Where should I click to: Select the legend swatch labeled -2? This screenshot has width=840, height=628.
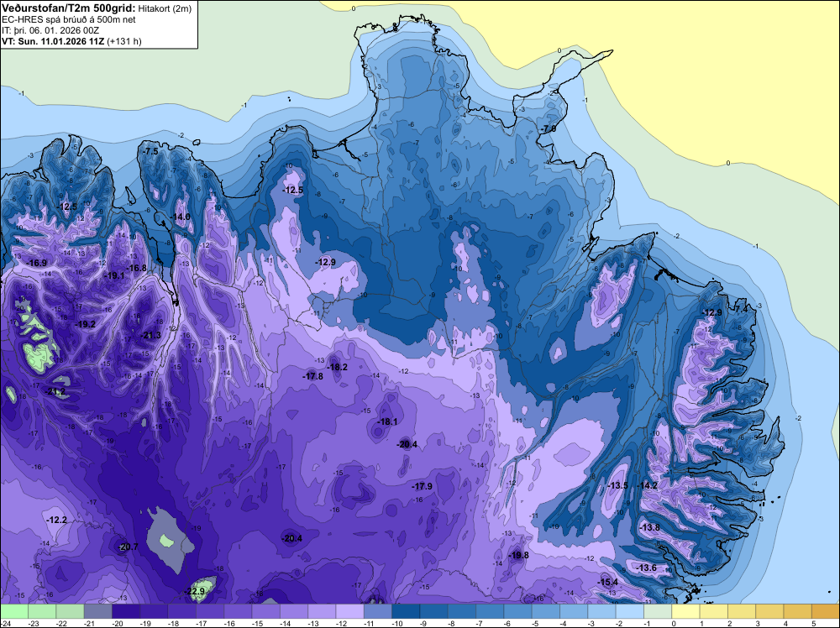tap(630, 611)
